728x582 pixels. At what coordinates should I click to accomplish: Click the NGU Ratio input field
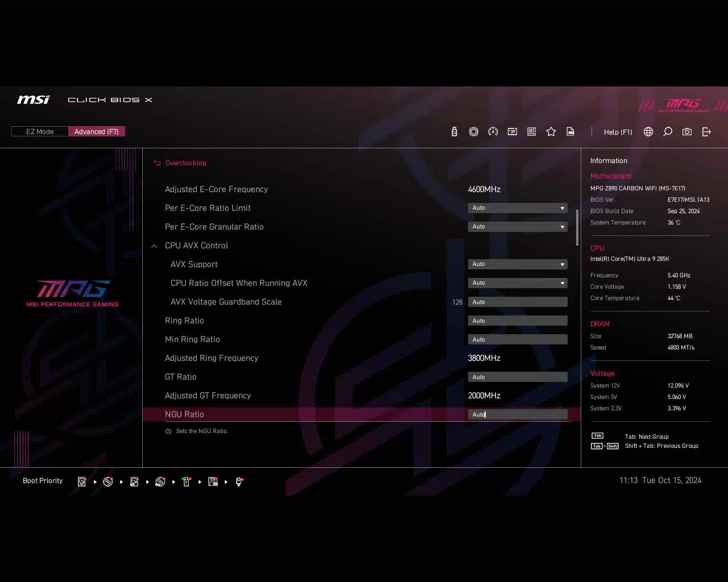tap(518, 414)
